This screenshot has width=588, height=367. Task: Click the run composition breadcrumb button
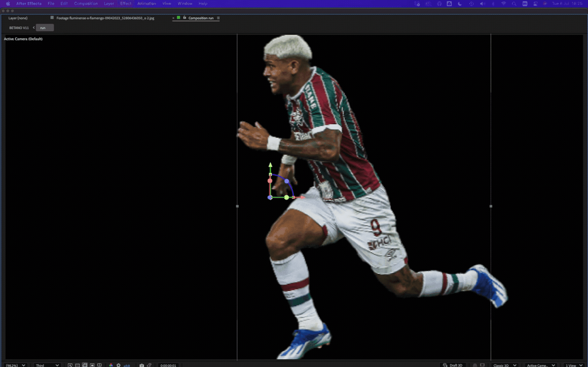pos(44,28)
